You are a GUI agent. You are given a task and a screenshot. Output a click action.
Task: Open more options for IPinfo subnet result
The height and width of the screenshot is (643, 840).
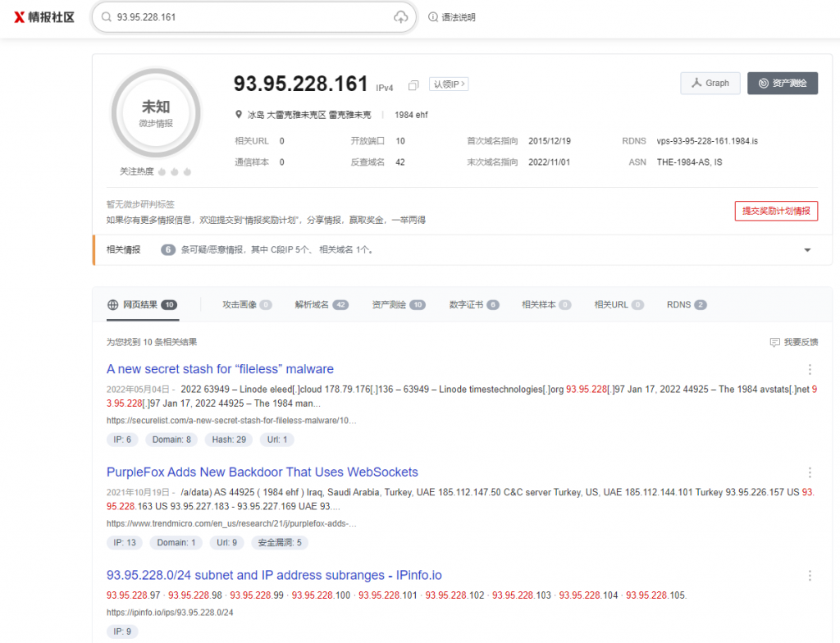[x=810, y=576]
